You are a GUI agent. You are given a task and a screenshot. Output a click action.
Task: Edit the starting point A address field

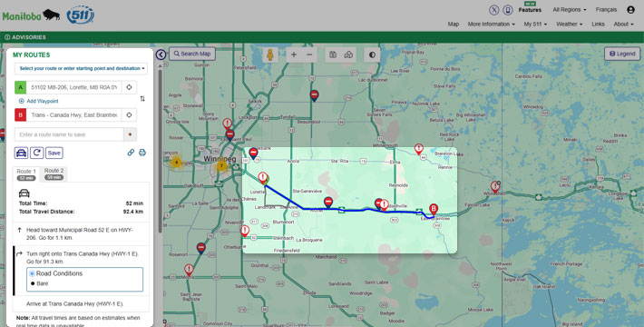pyautogui.click(x=74, y=87)
